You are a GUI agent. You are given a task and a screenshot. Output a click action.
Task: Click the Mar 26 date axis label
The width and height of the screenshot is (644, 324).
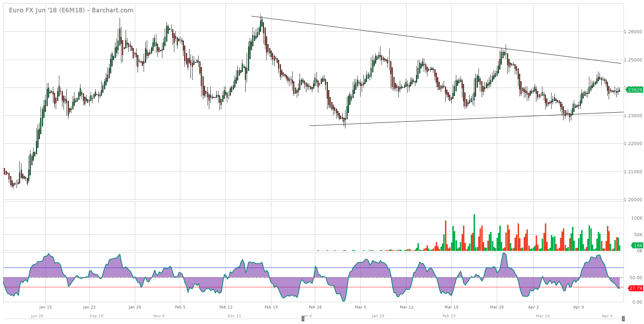[497, 307]
